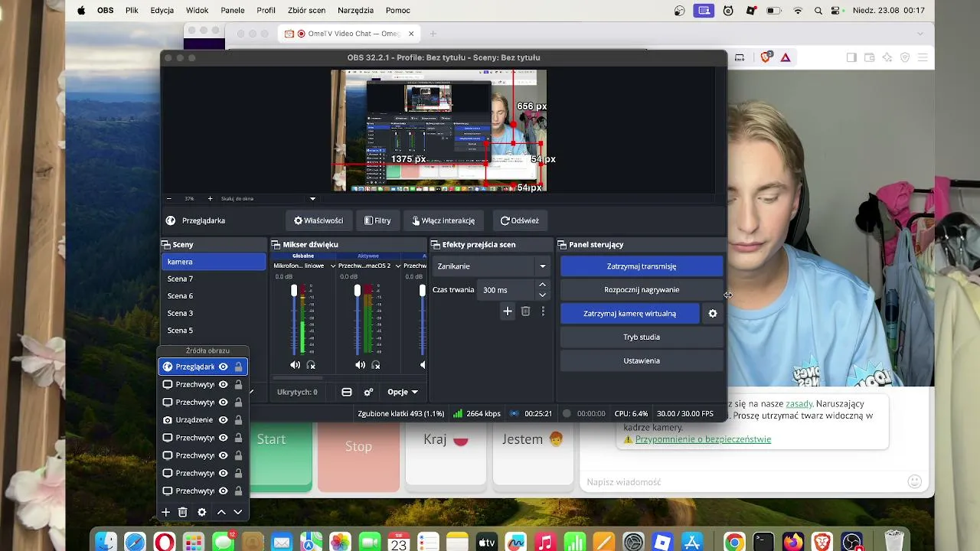Open the Zanikanie transition dropdown
This screenshot has width=980, height=551.
(491, 266)
